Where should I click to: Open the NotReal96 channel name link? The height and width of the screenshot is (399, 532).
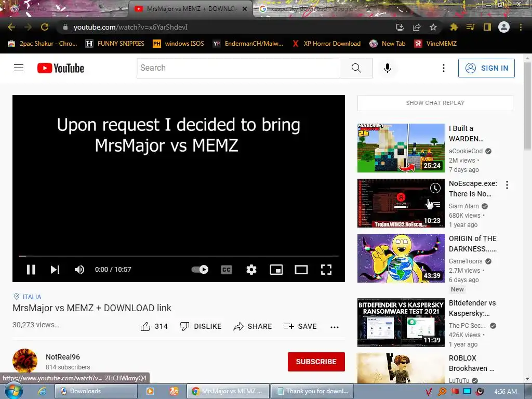[63, 357]
